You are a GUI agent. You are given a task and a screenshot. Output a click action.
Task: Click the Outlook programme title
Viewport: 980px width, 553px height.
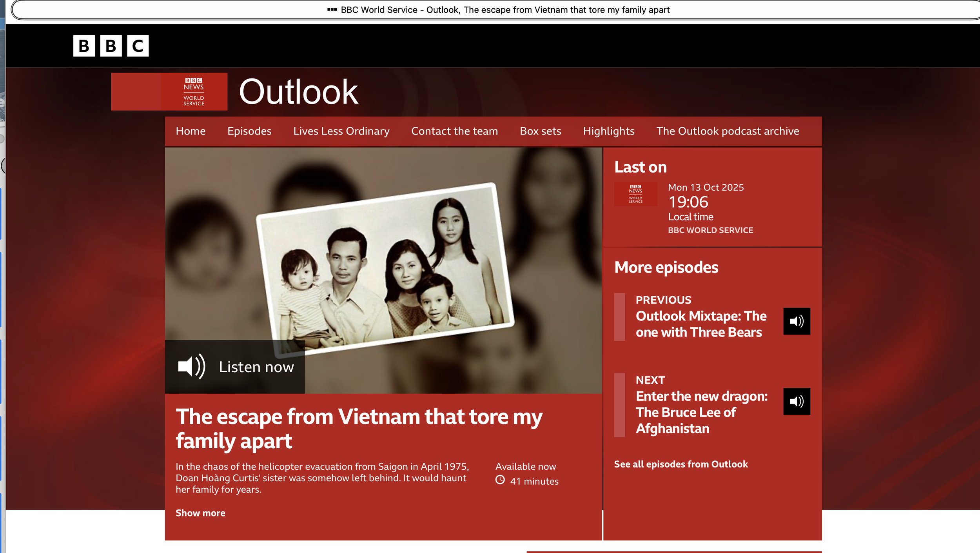pyautogui.click(x=298, y=92)
